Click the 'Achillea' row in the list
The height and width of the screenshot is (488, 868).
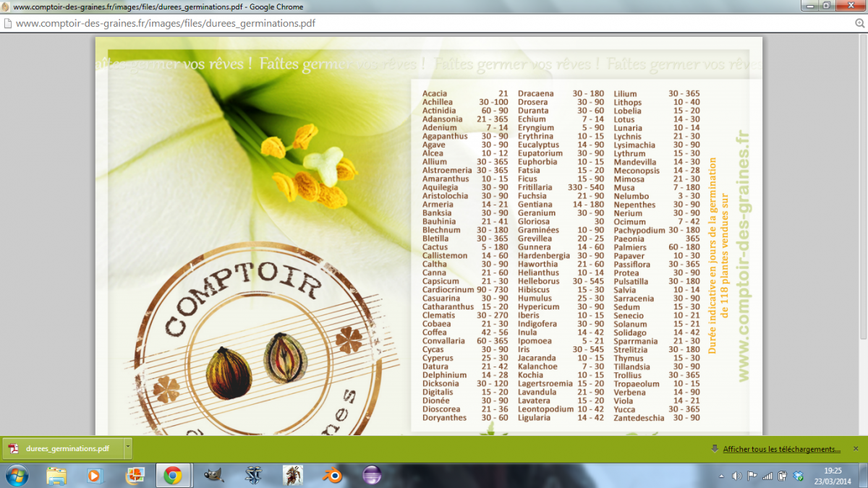(x=465, y=102)
